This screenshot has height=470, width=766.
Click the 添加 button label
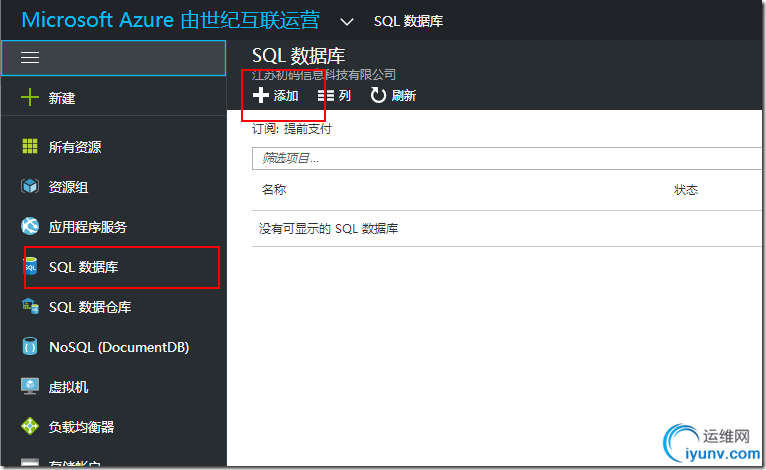(286, 96)
